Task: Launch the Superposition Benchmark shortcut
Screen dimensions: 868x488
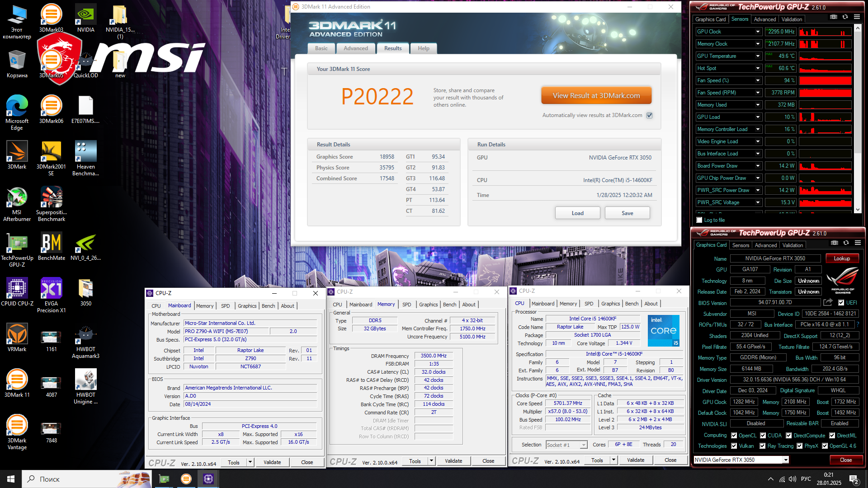Action: [x=51, y=204]
